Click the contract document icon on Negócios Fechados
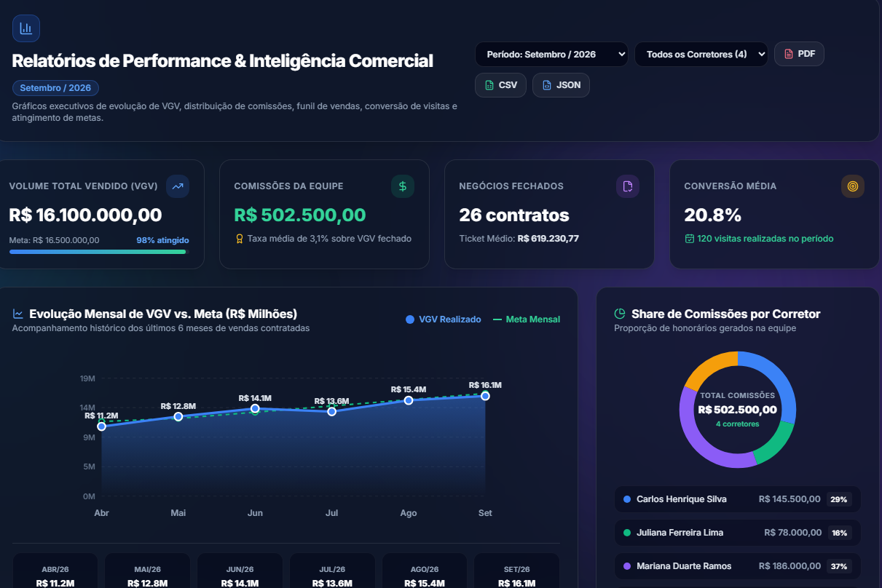Viewport: 882px width, 588px height. pos(628,186)
